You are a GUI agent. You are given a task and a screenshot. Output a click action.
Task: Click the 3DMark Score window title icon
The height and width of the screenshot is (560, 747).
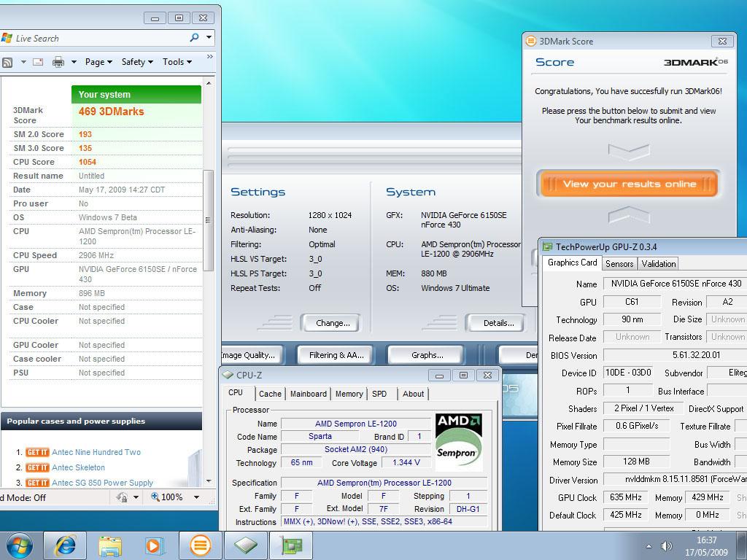coord(530,41)
